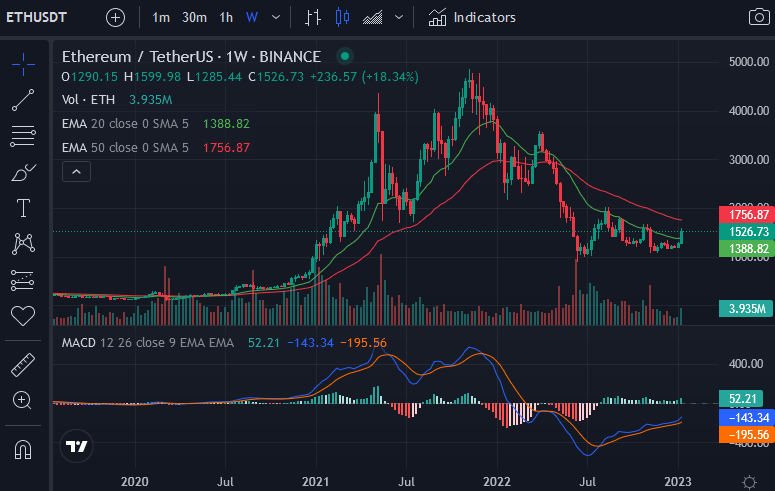Click the 400.00 MACD axis value
The image size is (775, 491).
tap(746, 364)
